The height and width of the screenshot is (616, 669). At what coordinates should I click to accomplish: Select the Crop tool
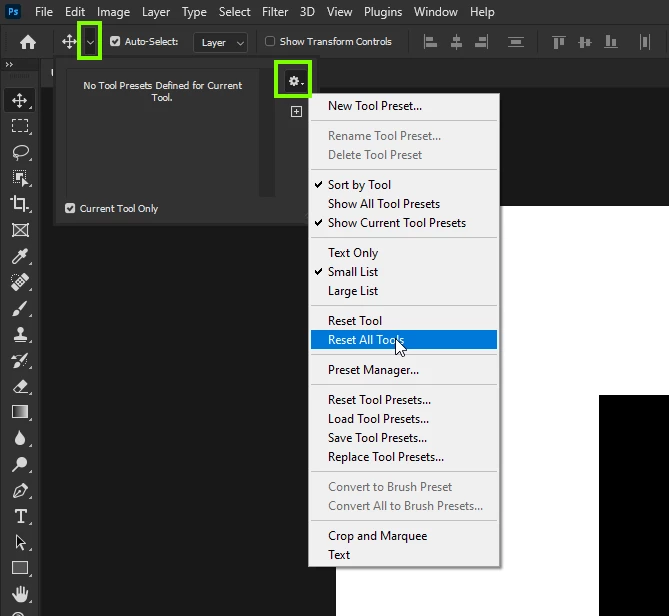click(x=20, y=204)
